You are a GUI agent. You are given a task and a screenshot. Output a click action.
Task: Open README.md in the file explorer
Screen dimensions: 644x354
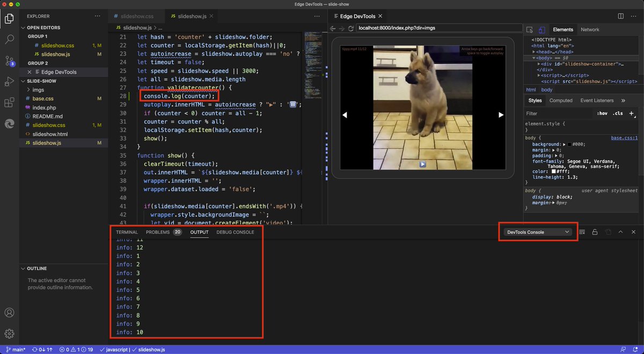[47, 116]
